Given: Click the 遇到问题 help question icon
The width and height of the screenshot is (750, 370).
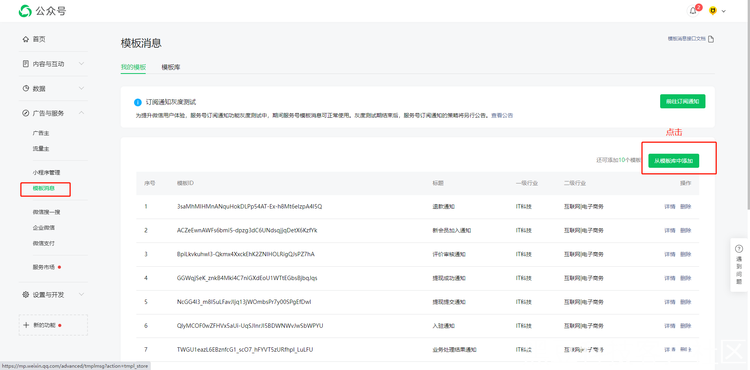Looking at the screenshot, I should [739, 249].
